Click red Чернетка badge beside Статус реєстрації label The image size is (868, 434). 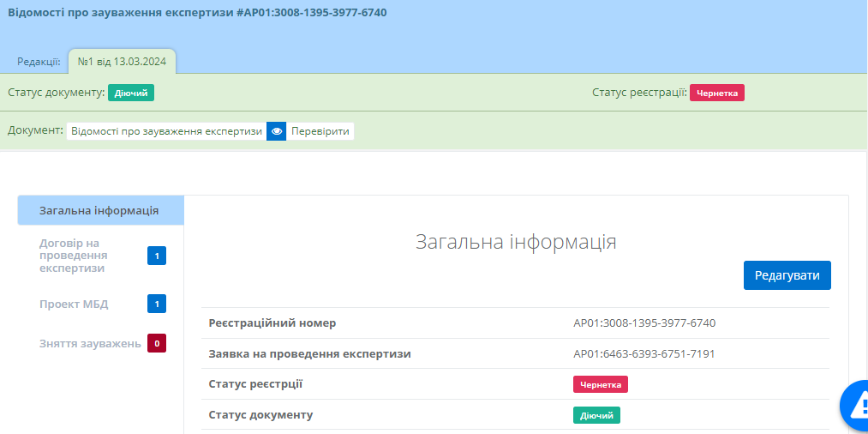click(x=717, y=93)
